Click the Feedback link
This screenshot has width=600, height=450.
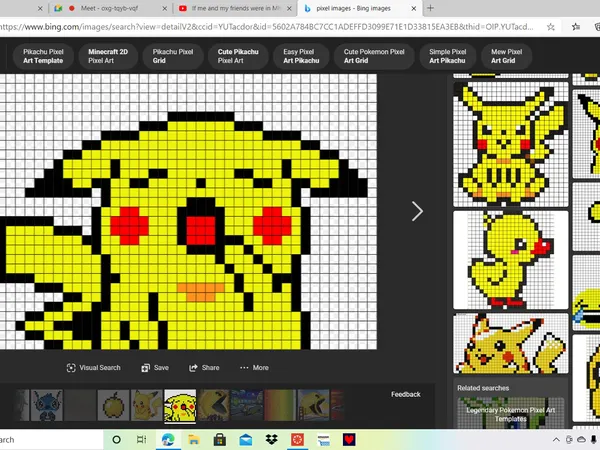[x=406, y=394]
